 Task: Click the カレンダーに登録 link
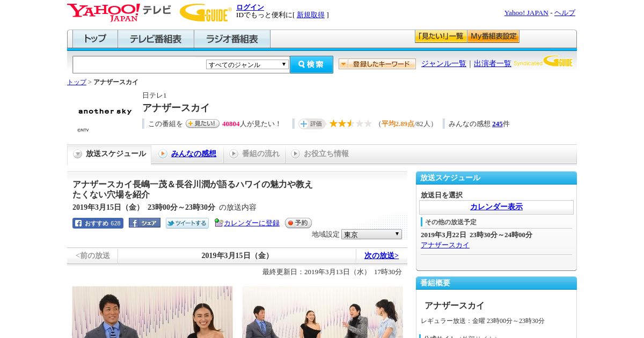click(252, 223)
